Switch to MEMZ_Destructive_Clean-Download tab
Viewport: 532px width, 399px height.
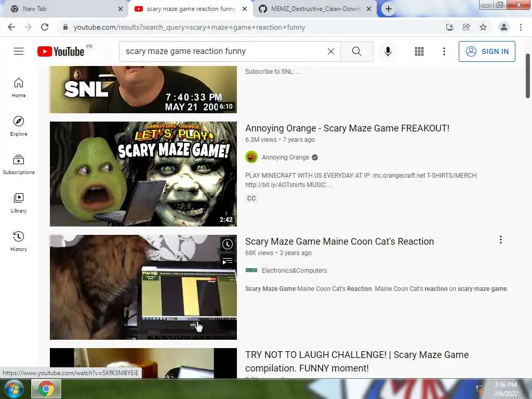tap(315, 9)
